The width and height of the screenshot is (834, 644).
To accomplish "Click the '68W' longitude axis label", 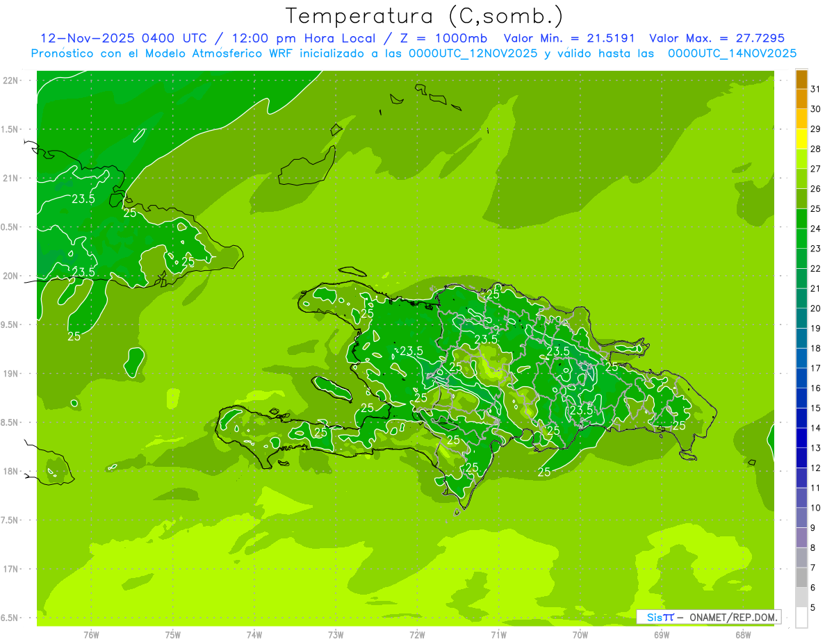I will point(743,634).
